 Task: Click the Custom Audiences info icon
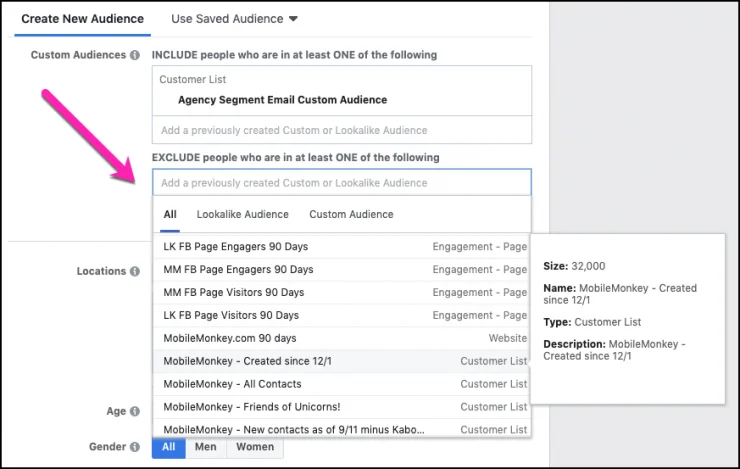(x=135, y=55)
